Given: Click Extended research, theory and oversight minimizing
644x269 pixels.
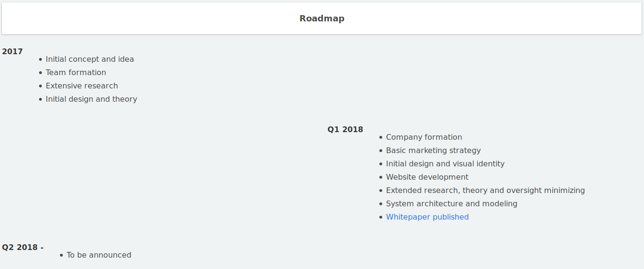Looking at the screenshot, I should [485, 190].
